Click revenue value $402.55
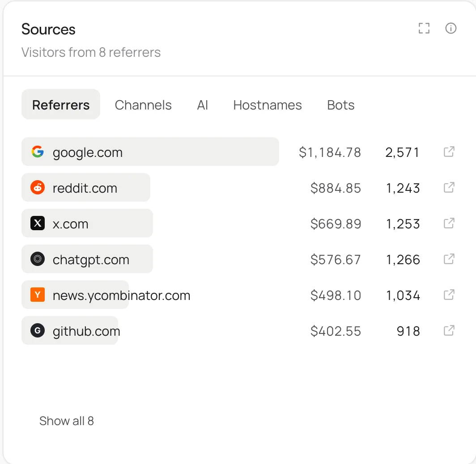The height and width of the screenshot is (464, 476). point(336,331)
